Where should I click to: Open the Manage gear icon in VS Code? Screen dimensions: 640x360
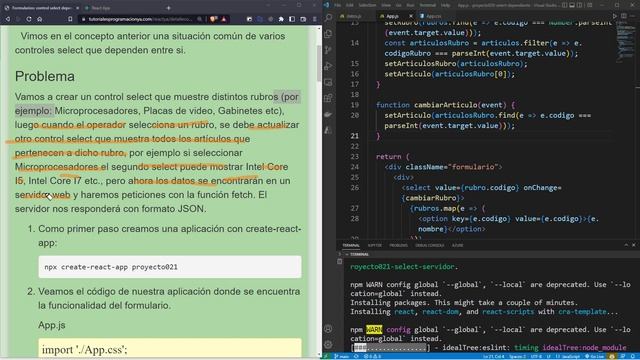329,344
